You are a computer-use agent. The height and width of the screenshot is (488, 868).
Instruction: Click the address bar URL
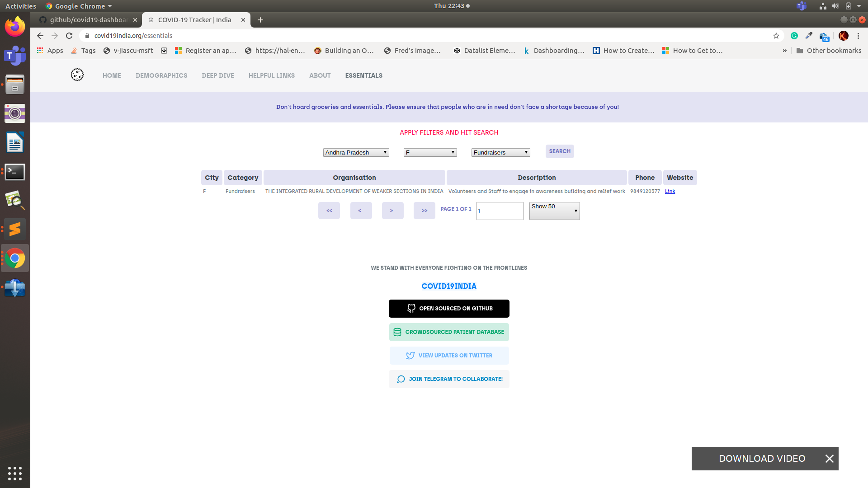tap(133, 36)
